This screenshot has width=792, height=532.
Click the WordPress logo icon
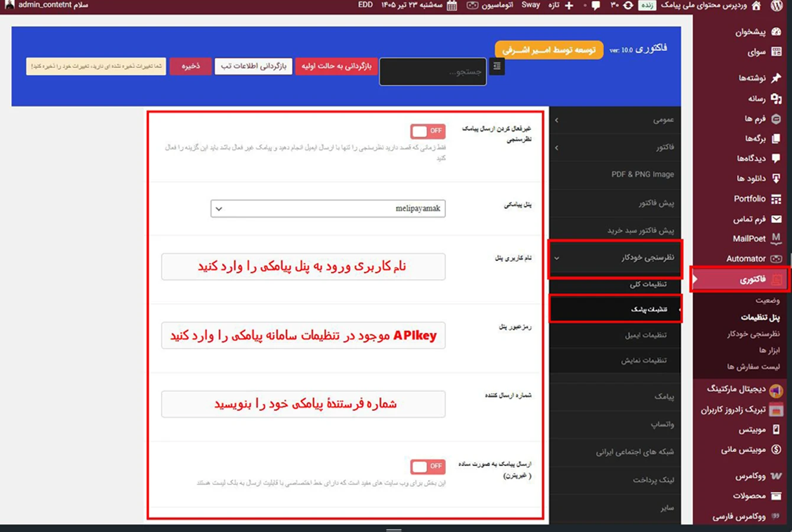[777, 6]
